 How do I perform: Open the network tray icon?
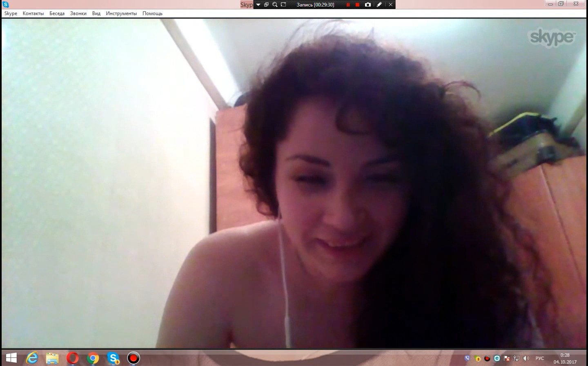pos(517,358)
